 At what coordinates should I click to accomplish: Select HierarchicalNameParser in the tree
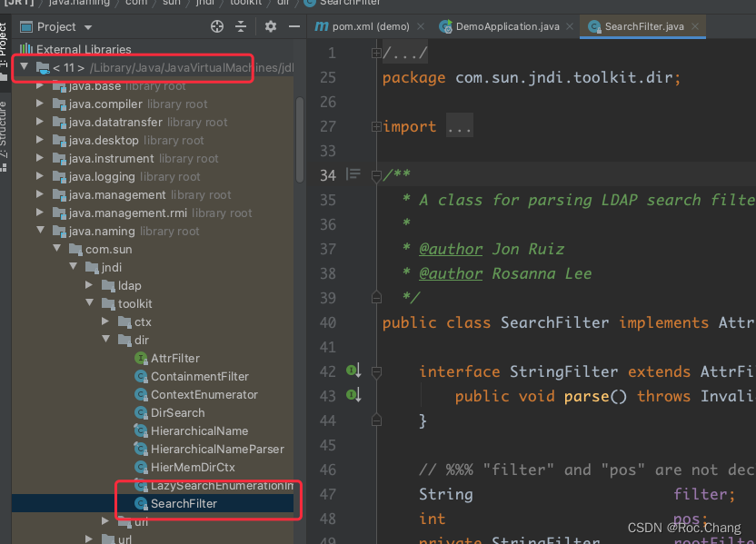(x=217, y=449)
